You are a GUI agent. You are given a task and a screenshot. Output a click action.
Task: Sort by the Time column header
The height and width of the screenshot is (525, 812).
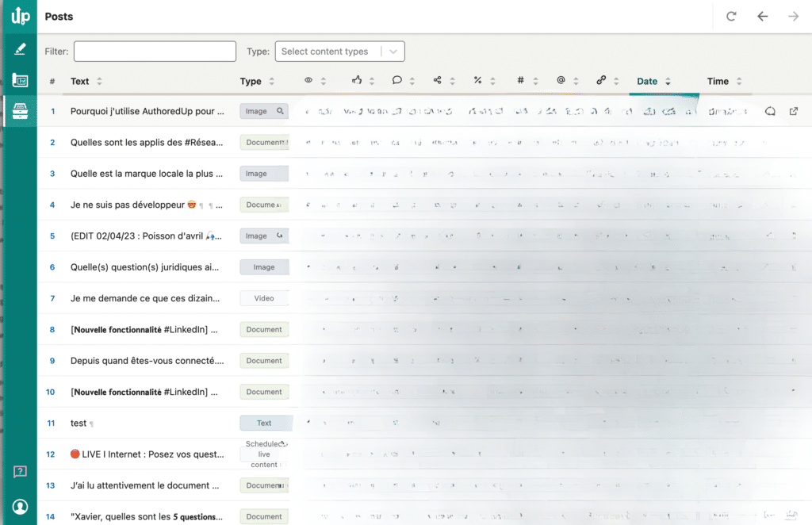point(718,81)
